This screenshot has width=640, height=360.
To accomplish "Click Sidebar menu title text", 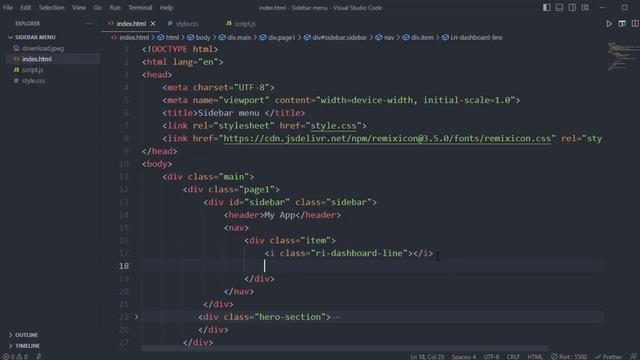I will (x=229, y=113).
